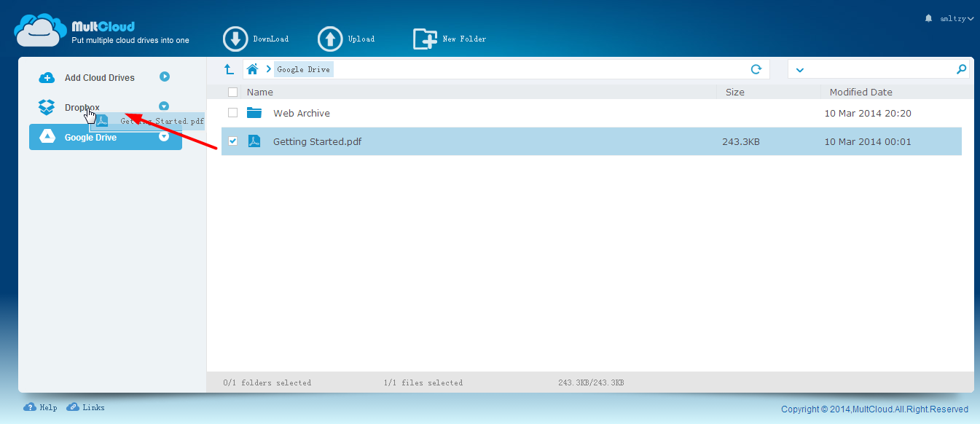Click the Getting Started.pdf file name
The height and width of the screenshot is (424, 980).
click(317, 141)
